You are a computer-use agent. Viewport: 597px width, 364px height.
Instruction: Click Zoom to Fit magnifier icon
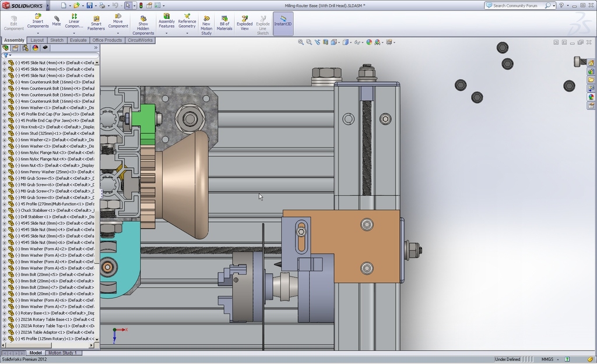[301, 42]
